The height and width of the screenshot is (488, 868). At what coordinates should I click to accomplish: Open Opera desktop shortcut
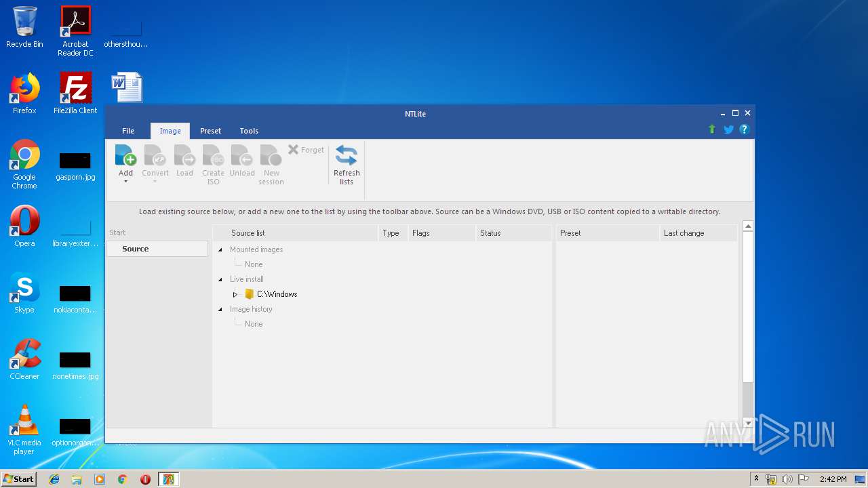[x=24, y=226]
